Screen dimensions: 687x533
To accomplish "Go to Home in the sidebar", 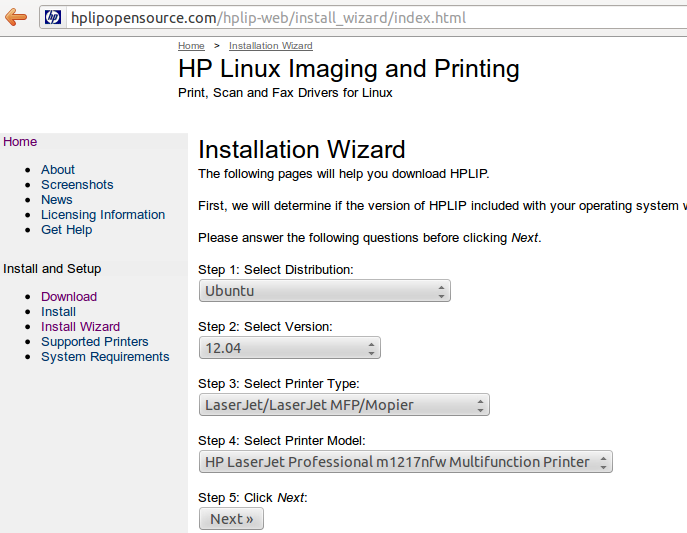I will tap(20, 142).
